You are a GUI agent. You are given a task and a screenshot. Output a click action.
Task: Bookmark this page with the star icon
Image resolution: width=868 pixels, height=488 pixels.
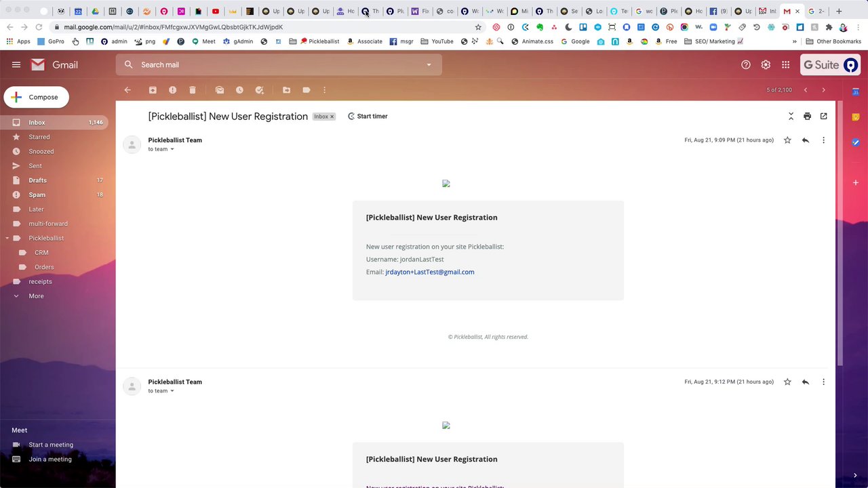click(478, 27)
